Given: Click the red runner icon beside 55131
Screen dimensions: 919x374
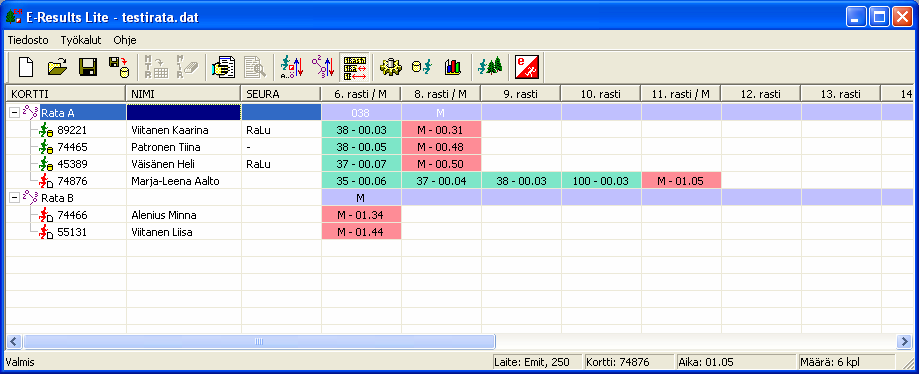Looking at the screenshot, I should (x=46, y=232).
